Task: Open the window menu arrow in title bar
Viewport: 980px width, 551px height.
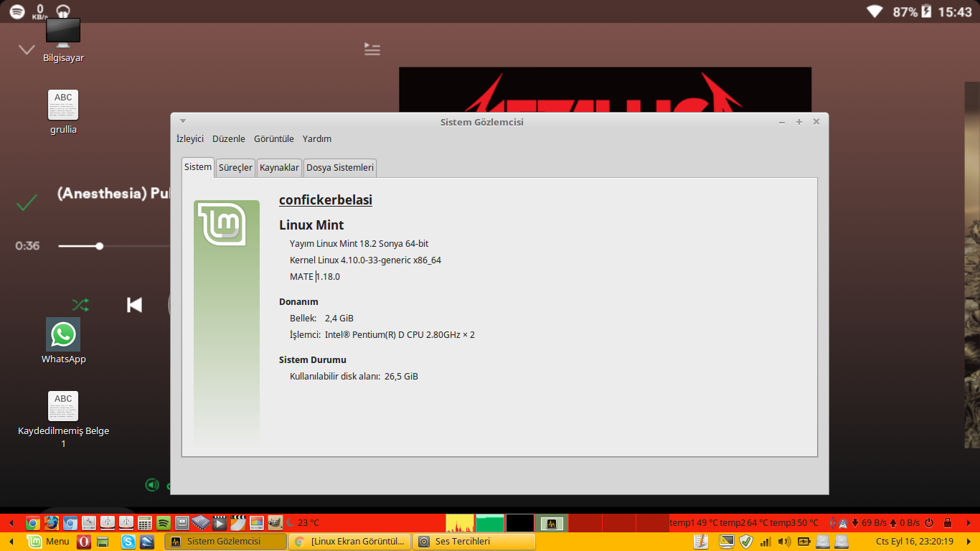Action: [x=183, y=121]
